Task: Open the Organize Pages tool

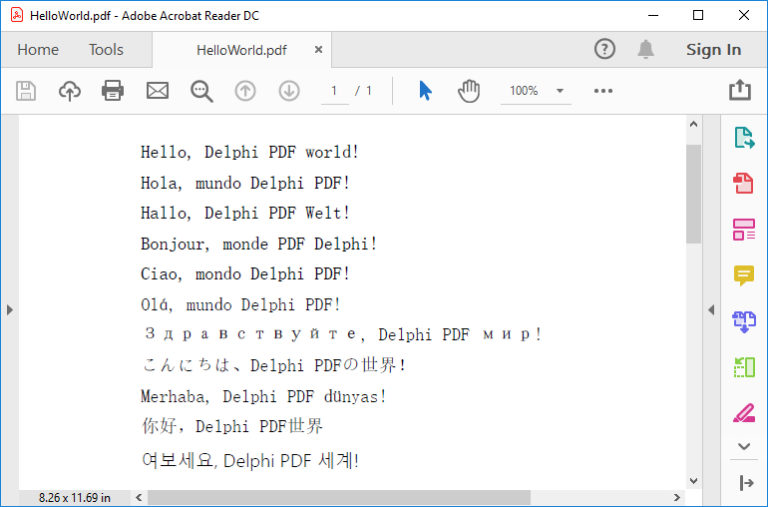Action: (744, 367)
